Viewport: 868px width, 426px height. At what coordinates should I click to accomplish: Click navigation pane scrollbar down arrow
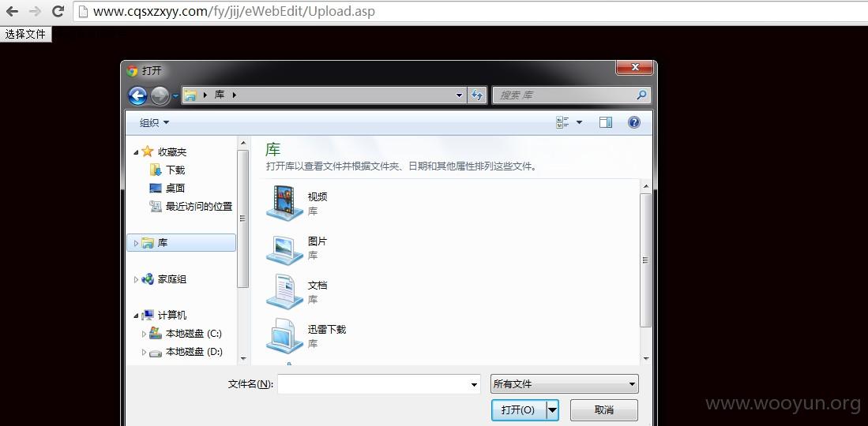[243, 359]
